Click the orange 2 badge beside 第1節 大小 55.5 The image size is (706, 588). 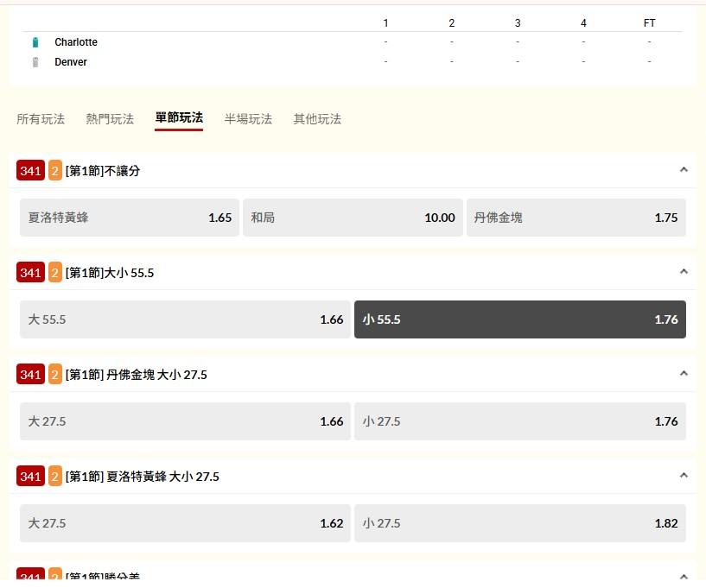(55, 273)
